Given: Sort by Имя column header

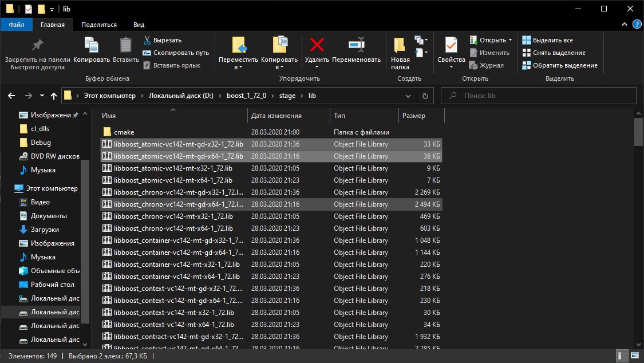Looking at the screenshot, I should pyautogui.click(x=173, y=116).
